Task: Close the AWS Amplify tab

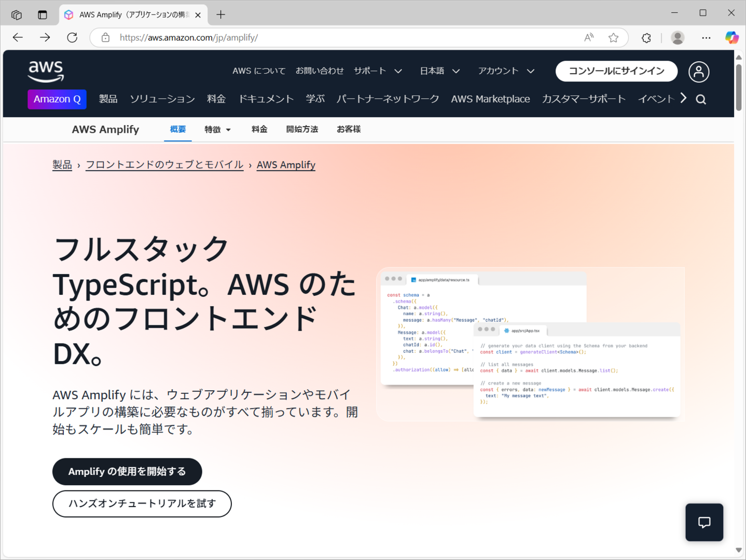Action: [x=198, y=15]
